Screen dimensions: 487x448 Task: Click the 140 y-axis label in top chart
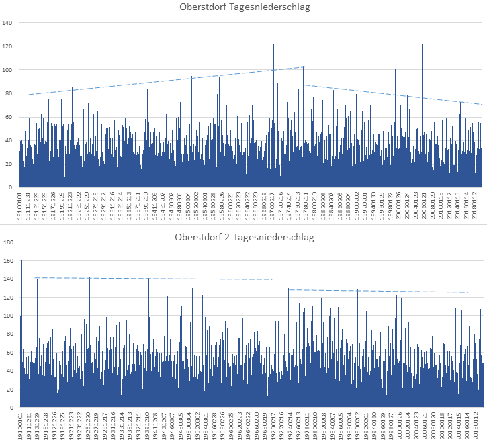coord(7,23)
